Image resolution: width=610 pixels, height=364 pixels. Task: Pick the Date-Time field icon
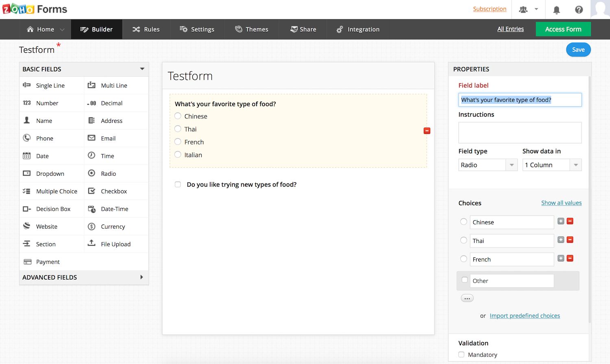[92, 209]
